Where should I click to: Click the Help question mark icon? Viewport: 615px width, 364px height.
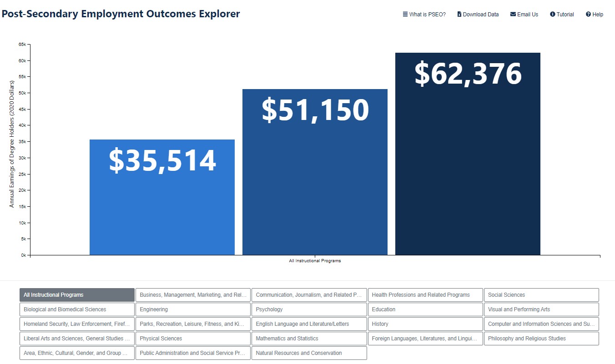tap(588, 14)
